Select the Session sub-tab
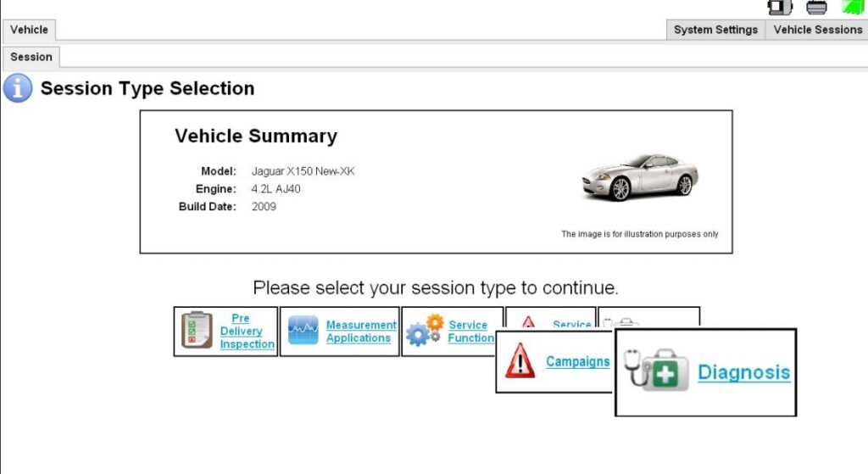This screenshot has height=474, width=868. click(31, 57)
